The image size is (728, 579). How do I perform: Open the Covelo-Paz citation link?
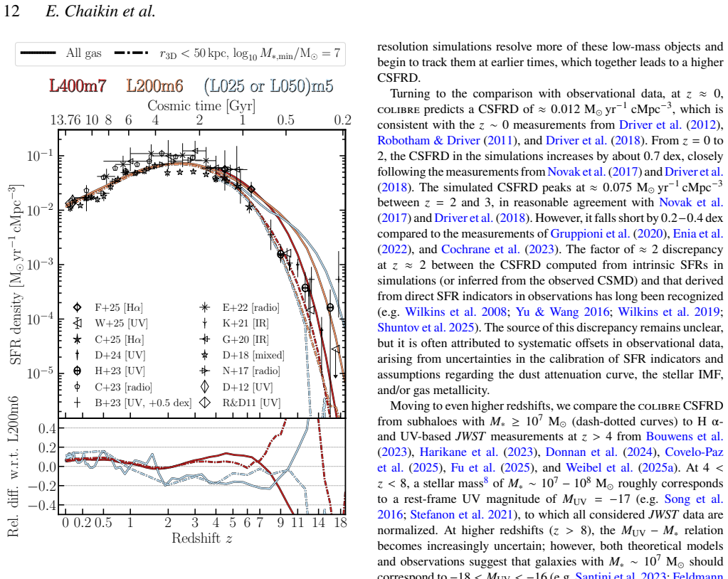pos(694,452)
